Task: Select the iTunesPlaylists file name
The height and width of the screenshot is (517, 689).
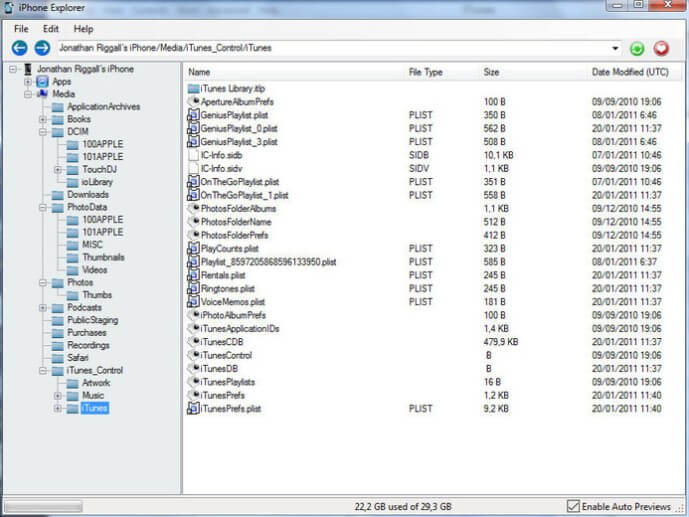Action: point(228,382)
